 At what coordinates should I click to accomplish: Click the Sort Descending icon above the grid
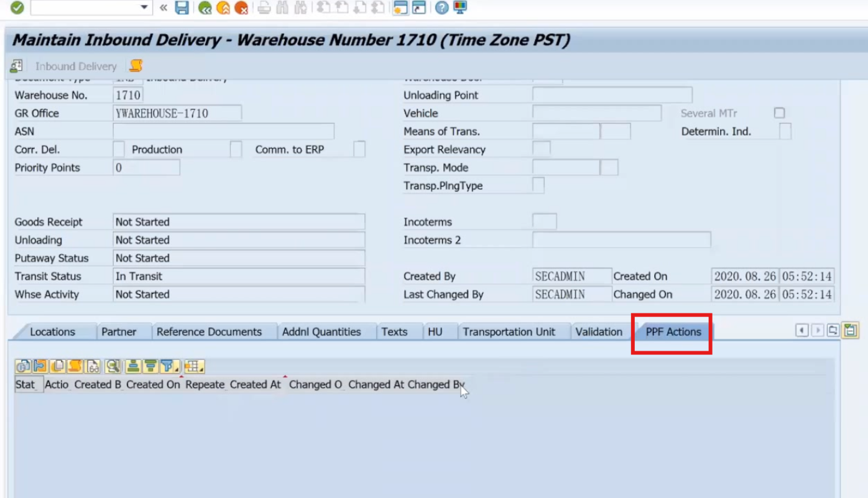149,366
